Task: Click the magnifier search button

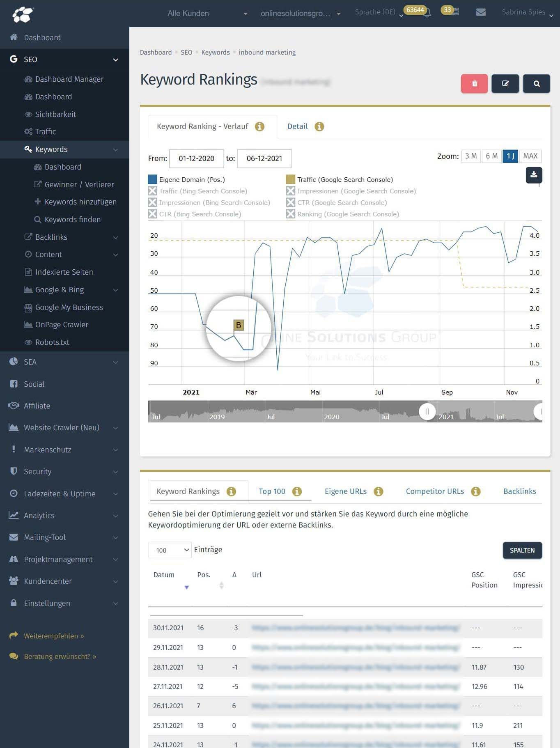Action: pos(537,83)
